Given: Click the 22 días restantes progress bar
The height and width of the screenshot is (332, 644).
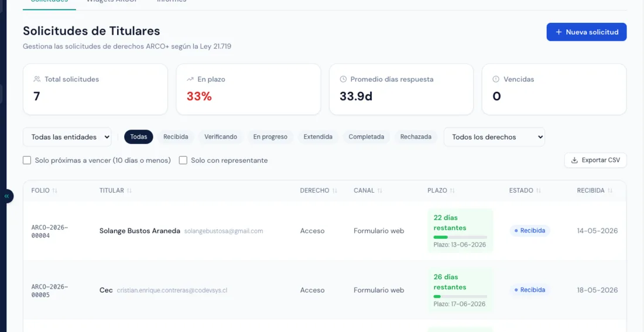Looking at the screenshot, I should pos(460,237).
